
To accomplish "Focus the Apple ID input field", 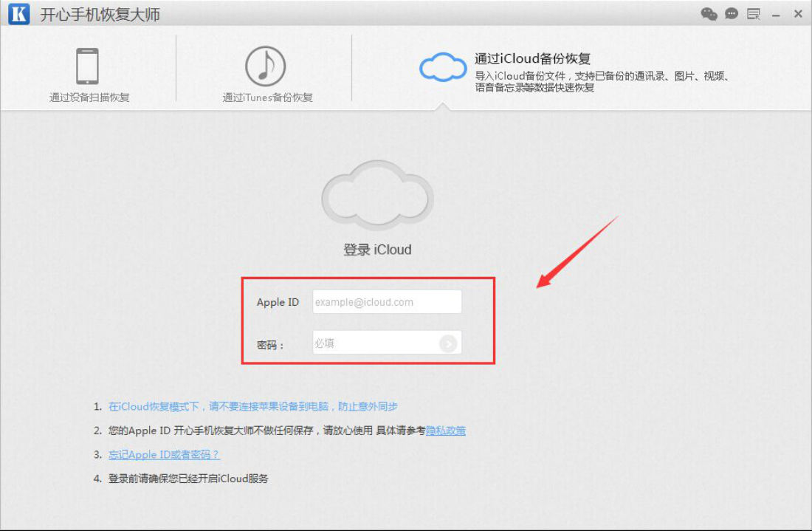I will (387, 302).
